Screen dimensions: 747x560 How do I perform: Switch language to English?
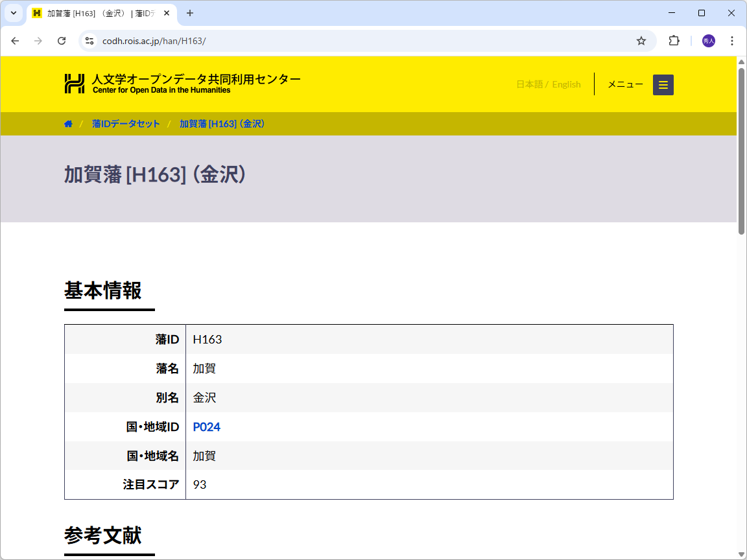coord(566,84)
